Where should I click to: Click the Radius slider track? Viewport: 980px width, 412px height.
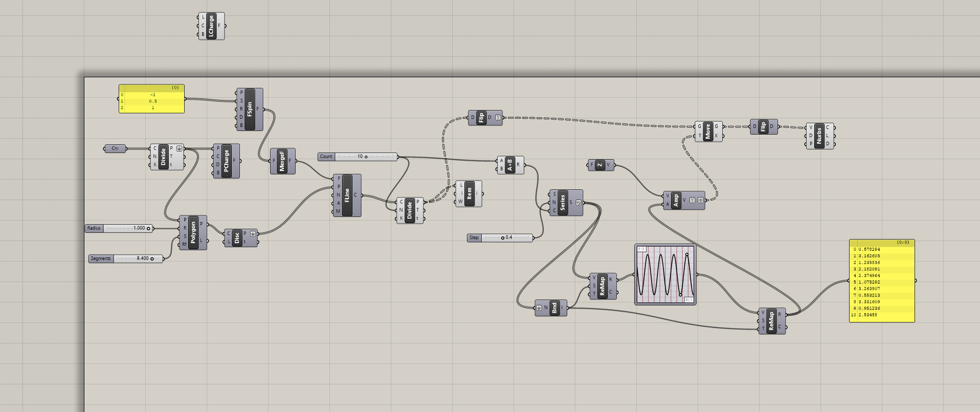pos(128,228)
